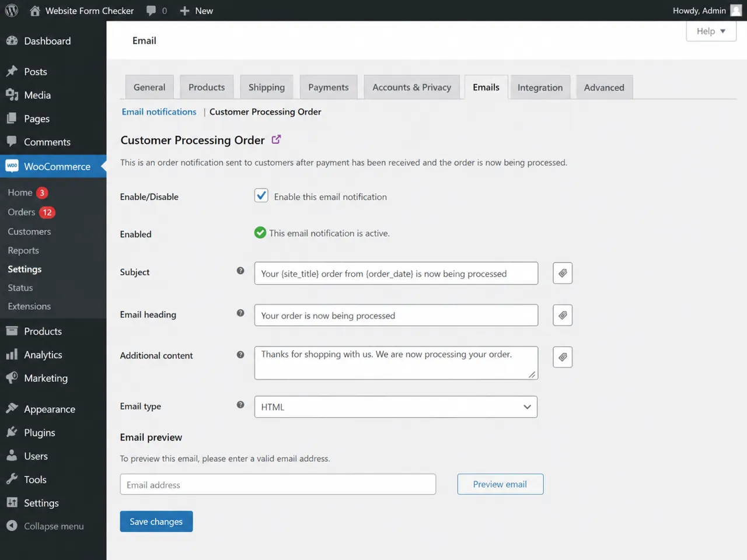This screenshot has height=560, width=747.
Task: Switch to the General settings tab
Action: point(149,87)
